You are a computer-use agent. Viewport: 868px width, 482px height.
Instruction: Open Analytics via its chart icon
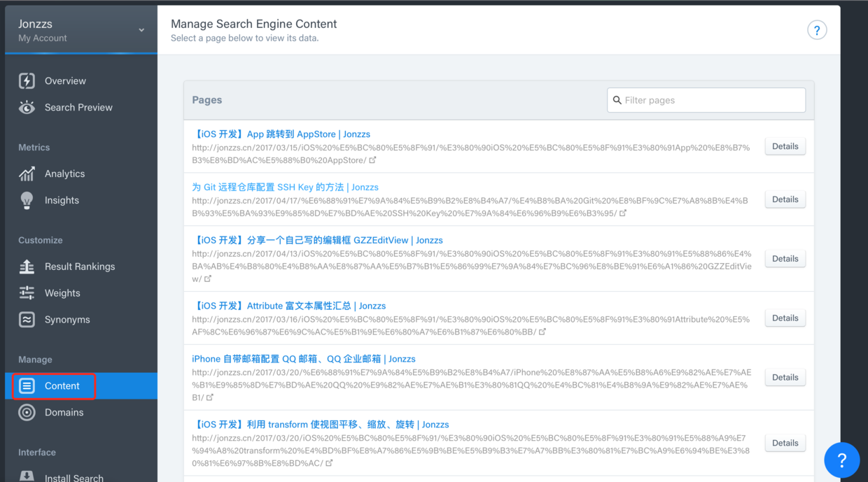tap(27, 174)
